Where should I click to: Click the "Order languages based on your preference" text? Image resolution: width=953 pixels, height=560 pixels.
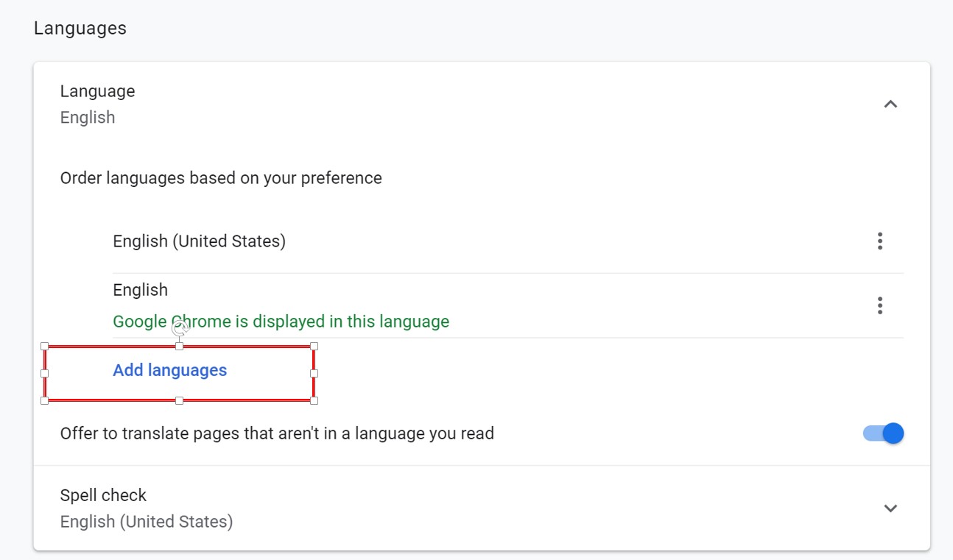point(221,178)
